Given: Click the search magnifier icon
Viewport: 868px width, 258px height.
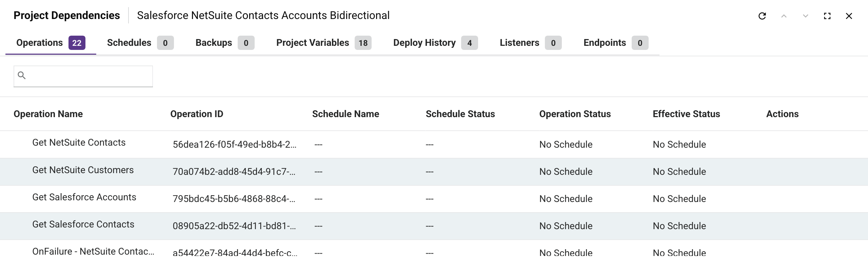Looking at the screenshot, I should pyautogui.click(x=22, y=75).
